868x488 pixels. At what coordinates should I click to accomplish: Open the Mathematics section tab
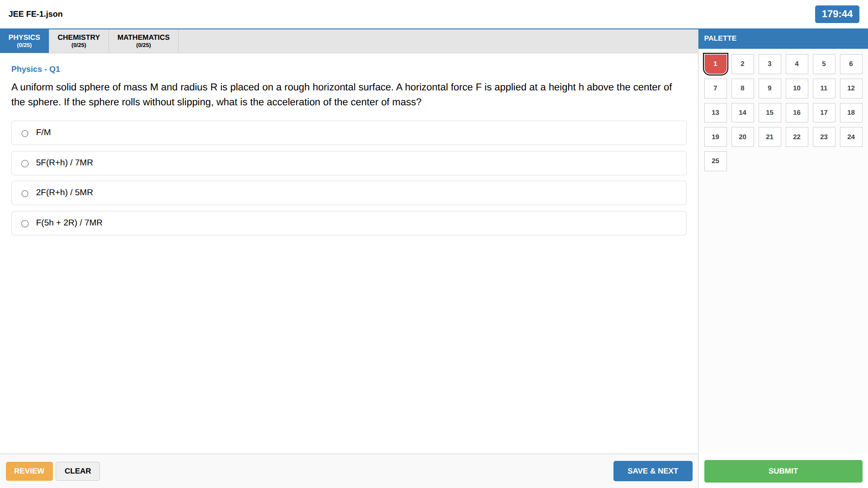pos(143,41)
